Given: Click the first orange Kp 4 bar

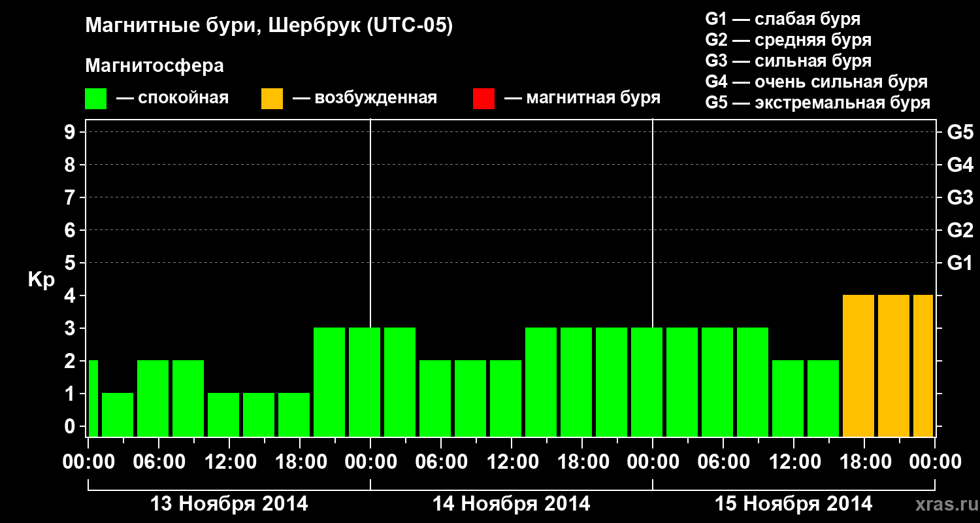Looking at the screenshot, I should pyautogui.click(x=858, y=365).
